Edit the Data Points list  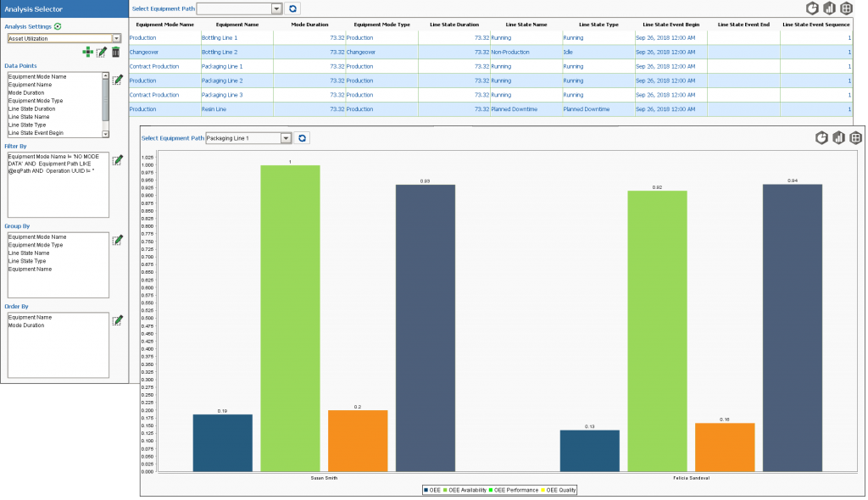point(118,78)
